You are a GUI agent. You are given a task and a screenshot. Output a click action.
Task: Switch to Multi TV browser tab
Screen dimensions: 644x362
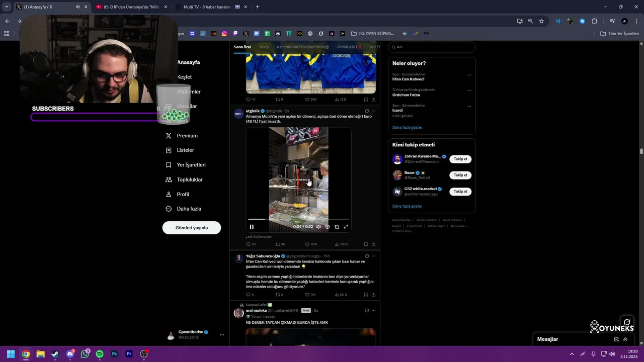coord(211,7)
